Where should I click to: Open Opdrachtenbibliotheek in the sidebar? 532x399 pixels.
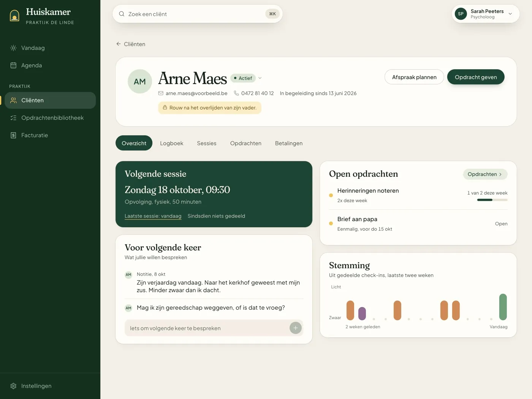50,118
